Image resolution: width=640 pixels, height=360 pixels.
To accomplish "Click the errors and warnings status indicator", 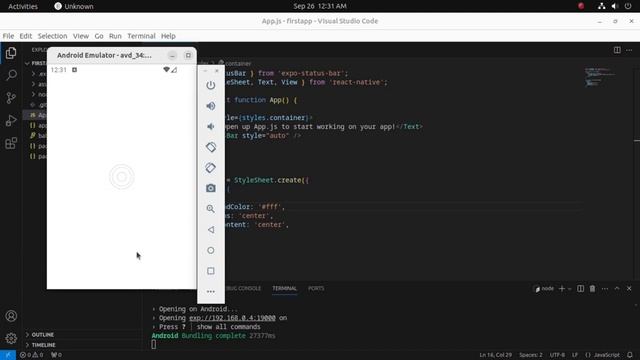I will pos(31,355).
